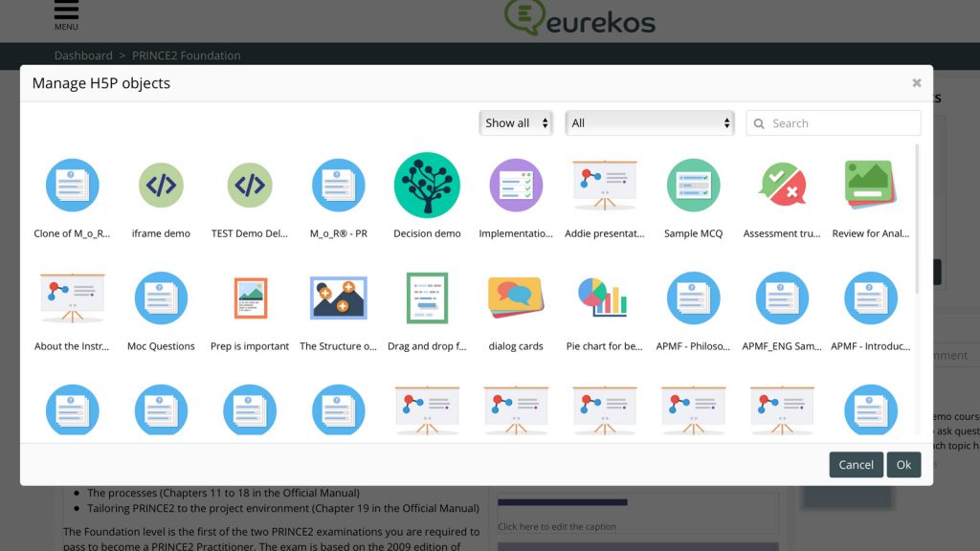The width and height of the screenshot is (980, 551).
Task: Pick the dialog cards icon
Action: tap(516, 298)
